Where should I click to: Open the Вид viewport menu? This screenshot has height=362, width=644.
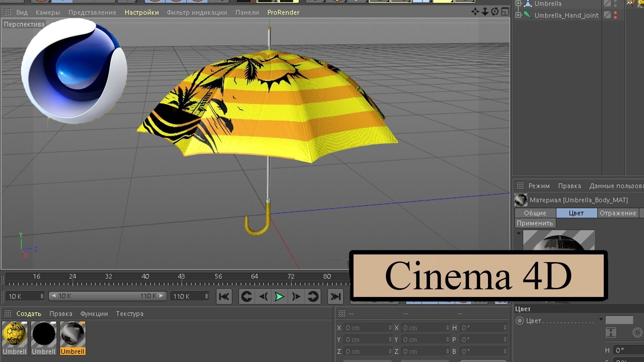[22, 12]
